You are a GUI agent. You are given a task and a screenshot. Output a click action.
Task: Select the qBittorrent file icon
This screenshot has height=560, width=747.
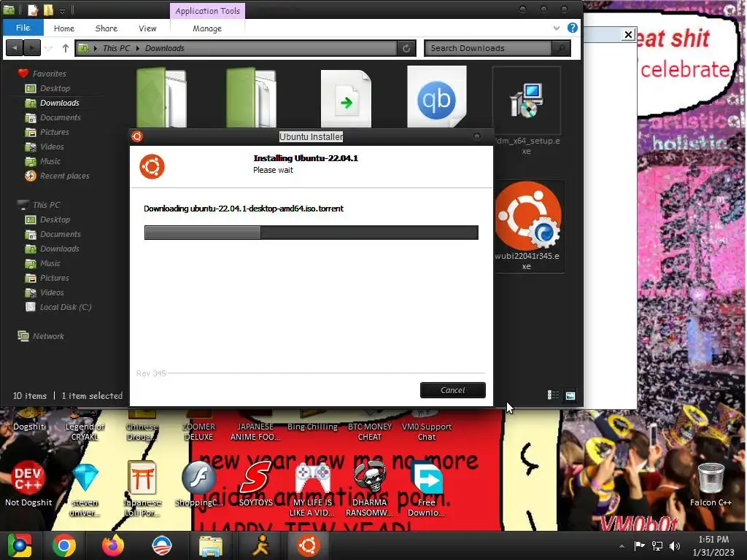click(x=436, y=97)
